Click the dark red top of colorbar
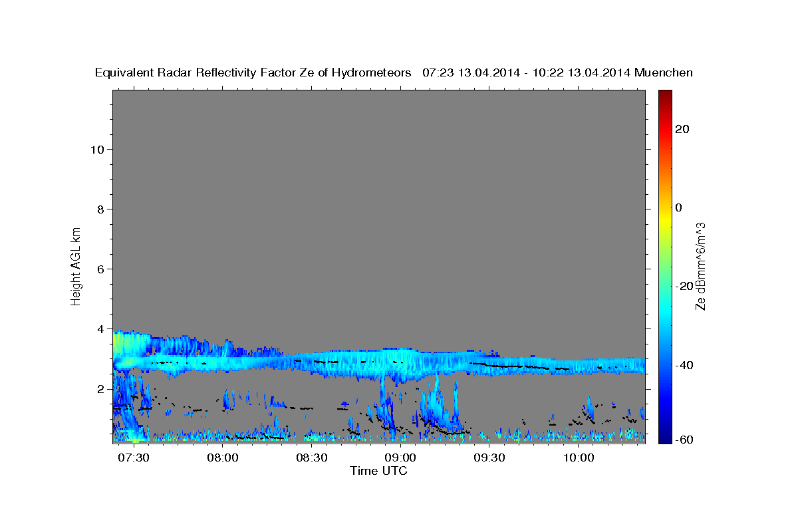 pyautogui.click(x=664, y=94)
